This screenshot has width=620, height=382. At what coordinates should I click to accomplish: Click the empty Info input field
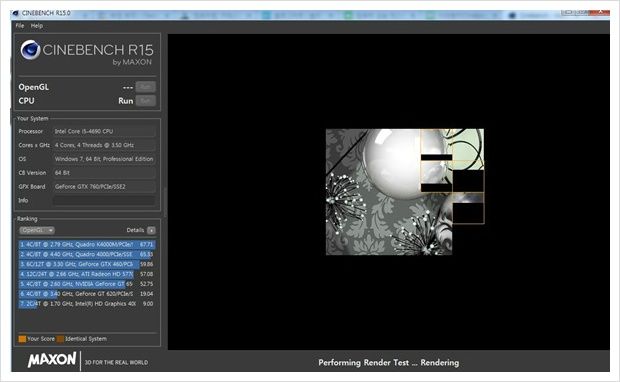coord(104,200)
